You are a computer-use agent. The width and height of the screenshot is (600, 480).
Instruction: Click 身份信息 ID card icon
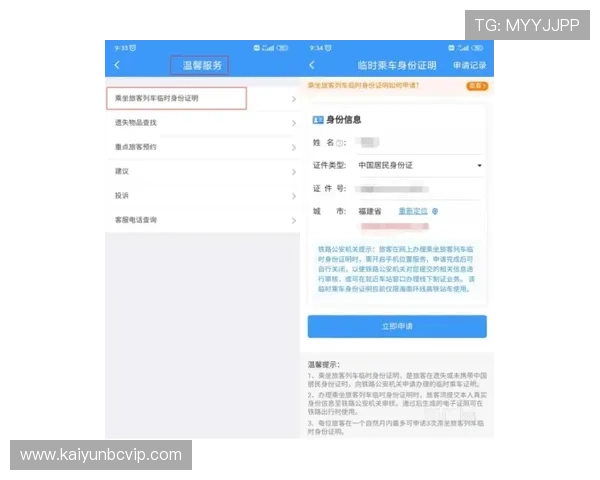tap(318, 120)
